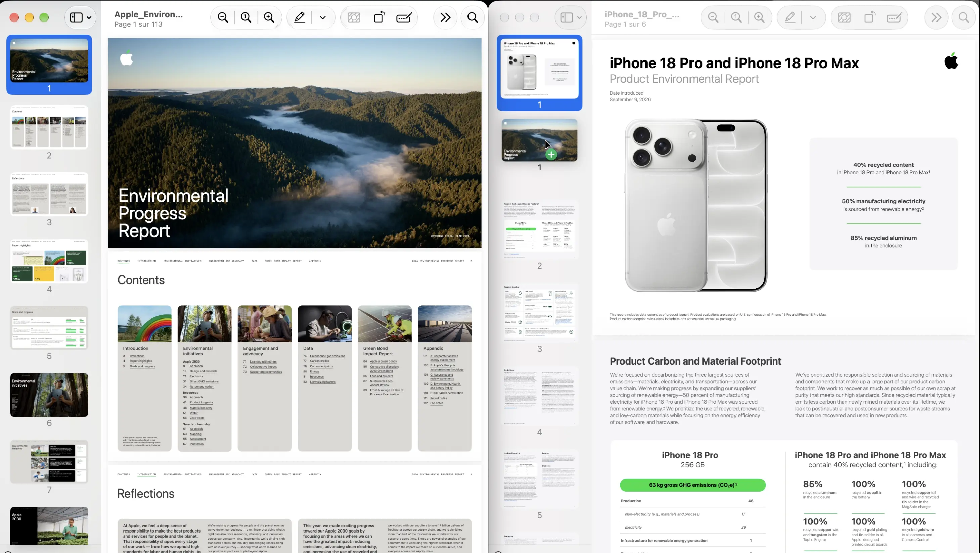Toggle sidebar view in Apple_Environ window
The height and width of the screenshot is (553, 980).
(x=76, y=17)
